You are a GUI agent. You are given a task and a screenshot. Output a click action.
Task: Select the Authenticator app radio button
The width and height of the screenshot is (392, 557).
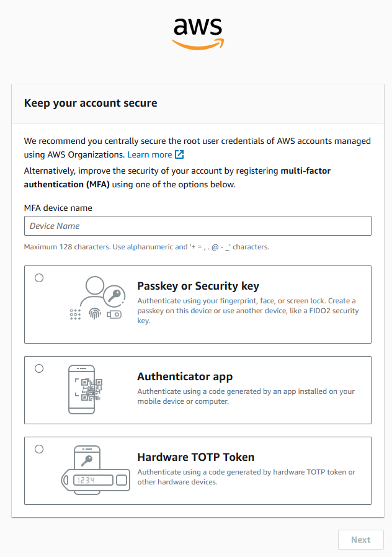coord(39,368)
